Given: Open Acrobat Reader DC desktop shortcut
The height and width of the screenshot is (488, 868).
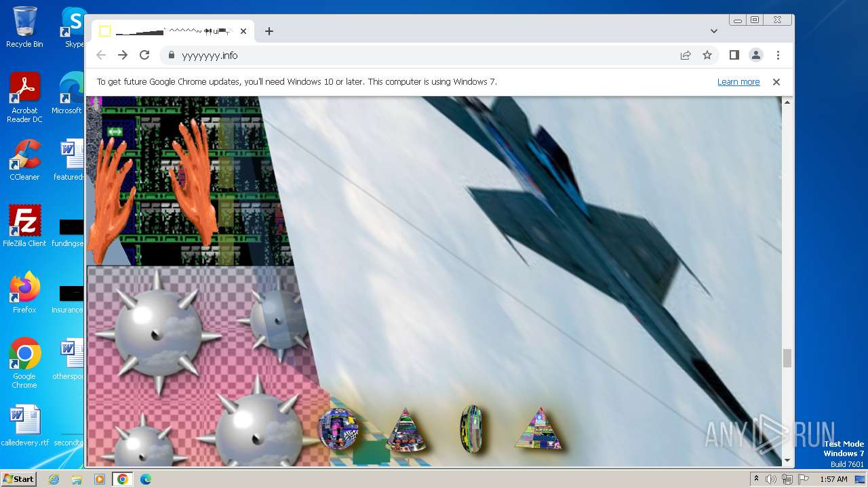Looking at the screenshot, I should (24, 98).
